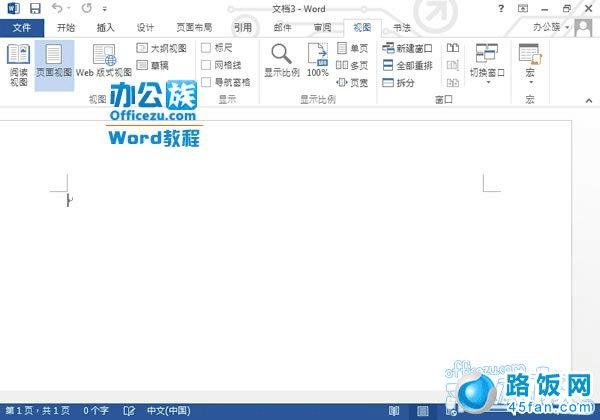Switch to the 引用 (References) tab
Viewport: 600px width, 420px height.
point(243,28)
